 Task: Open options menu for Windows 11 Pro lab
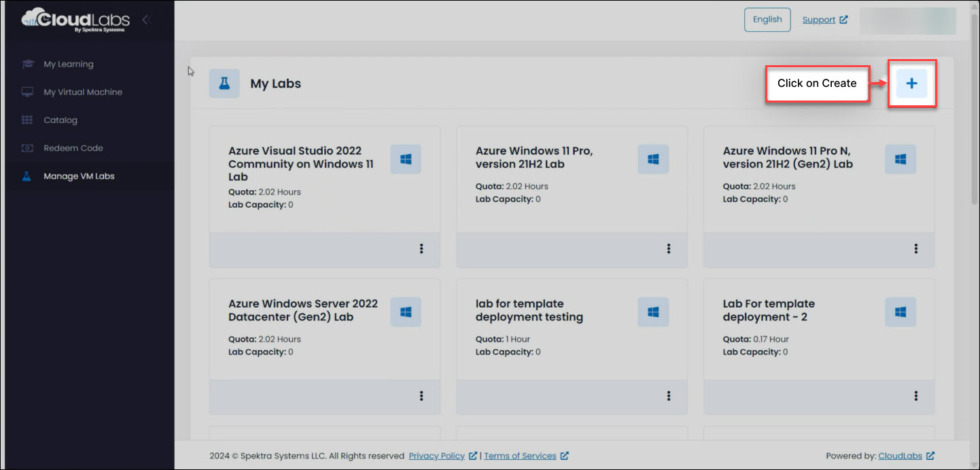(669, 249)
